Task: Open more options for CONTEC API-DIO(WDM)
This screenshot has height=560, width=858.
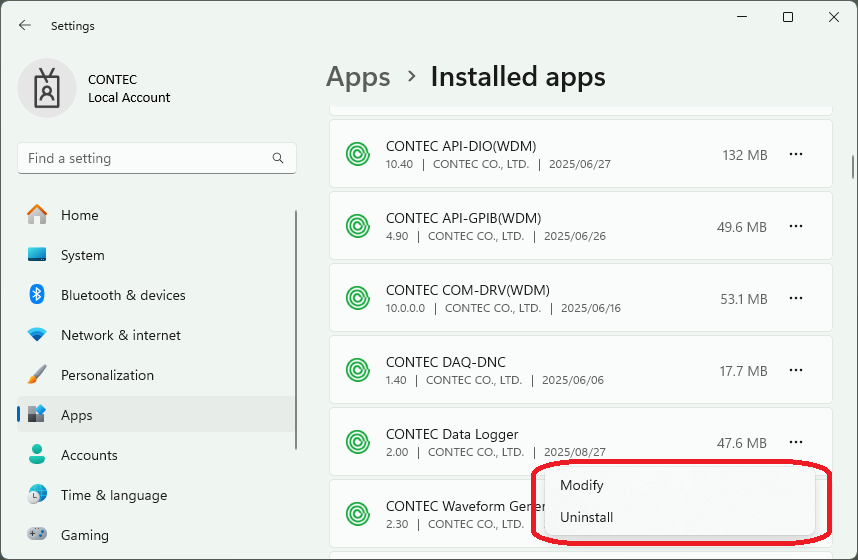Action: (796, 155)
